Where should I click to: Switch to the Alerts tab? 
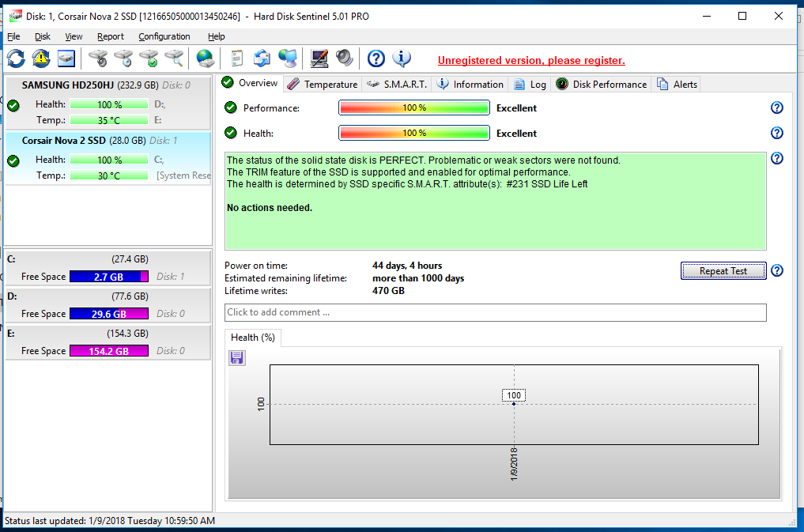[677, 84]
